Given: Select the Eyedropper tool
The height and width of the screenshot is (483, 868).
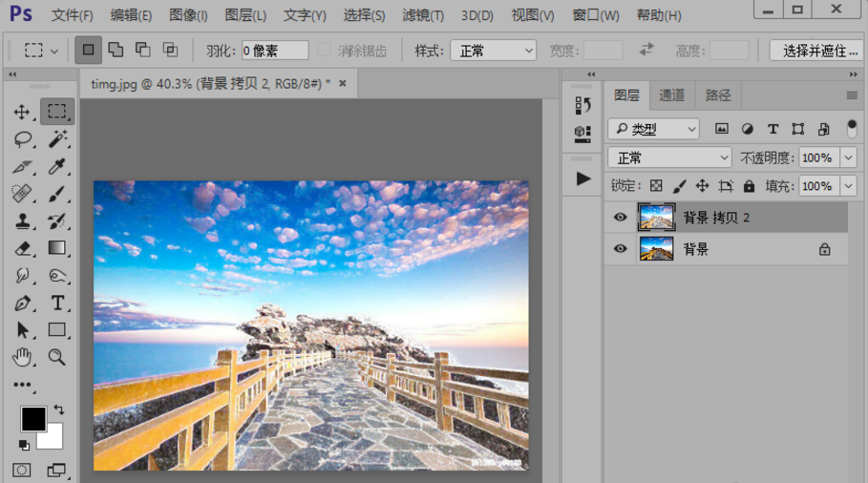Looking at the screenshot, I should coord(56,166).
